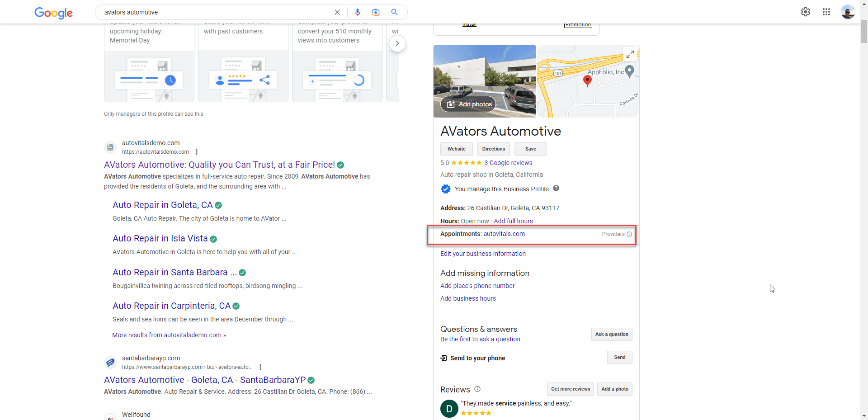Expand the map to fullscreen
The image size is (868, 420).
click(630, 54)
